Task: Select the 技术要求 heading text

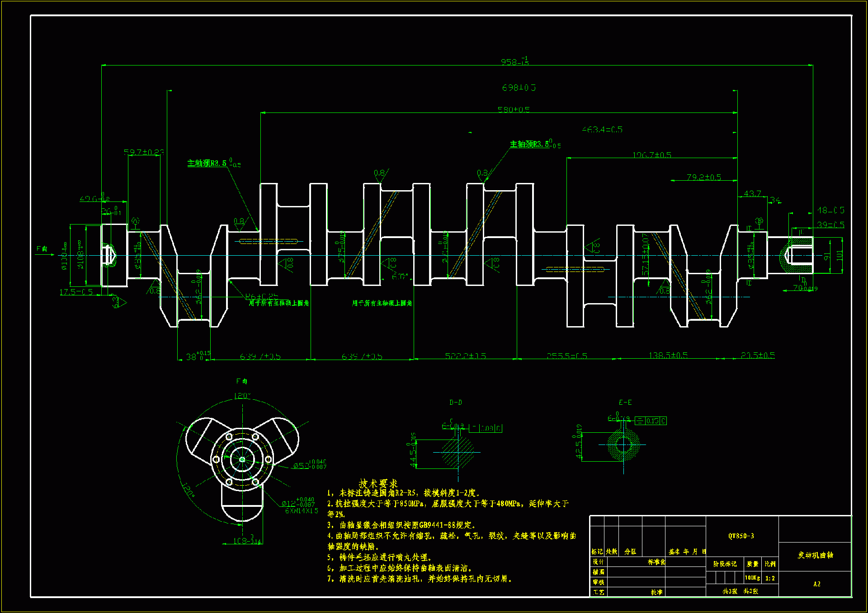Action: pyautogui.click(x=378, y=483)
